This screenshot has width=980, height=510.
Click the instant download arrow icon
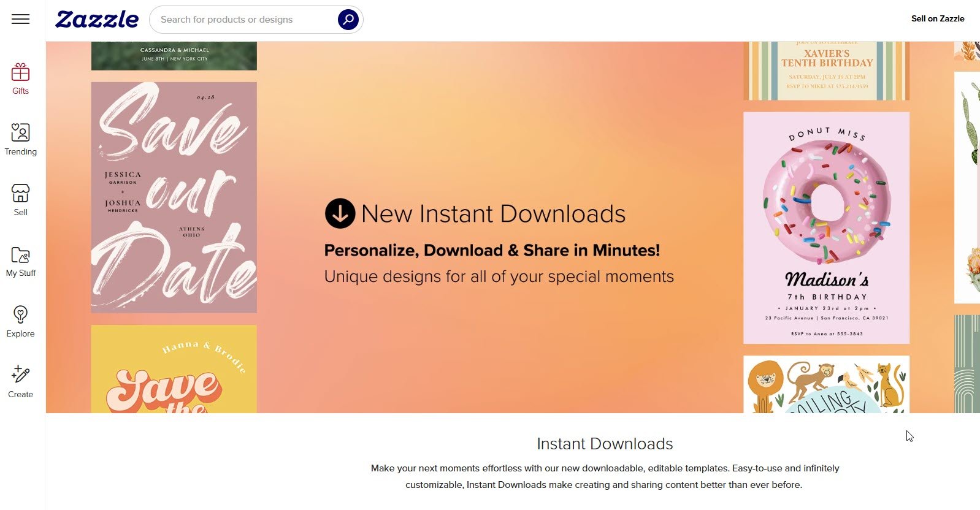[340, 213]
